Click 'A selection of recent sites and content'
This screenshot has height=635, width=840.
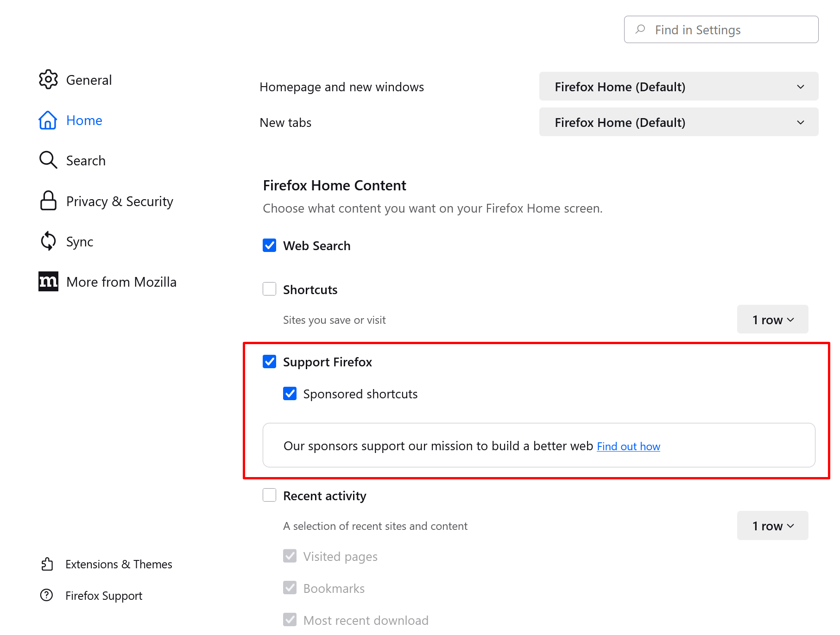tap(375, 526)
